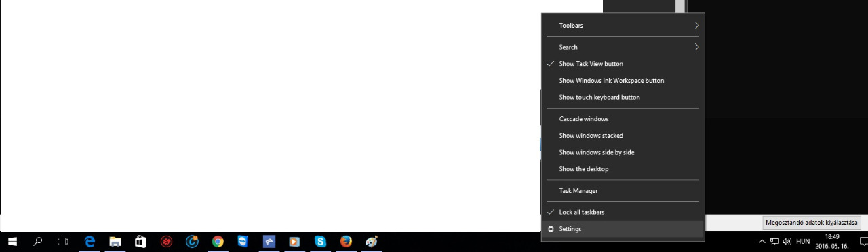Click Megosztandó adatok kiválasztása button
The image size is (868, 252).
[x=812, y=223]
